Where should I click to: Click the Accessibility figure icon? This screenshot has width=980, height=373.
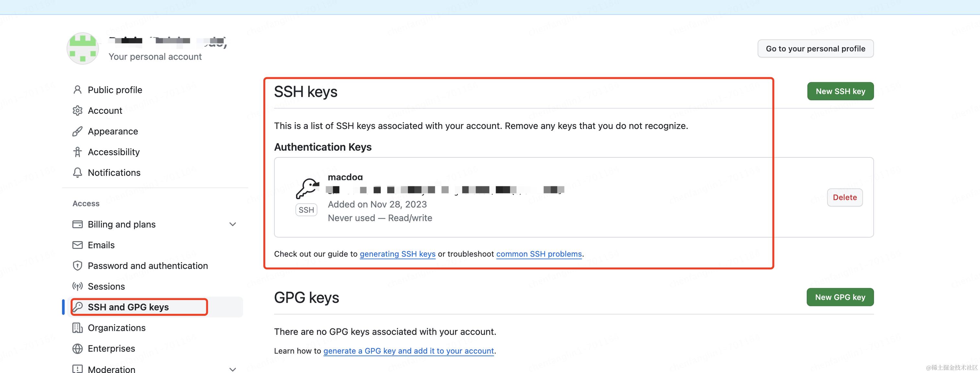pyautogui.click(x=77, y=152)
